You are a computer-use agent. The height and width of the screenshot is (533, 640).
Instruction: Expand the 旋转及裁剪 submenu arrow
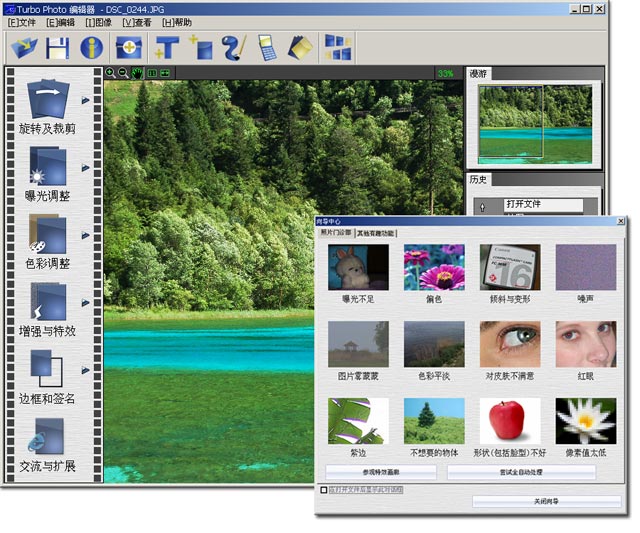(x=85, y=100)
